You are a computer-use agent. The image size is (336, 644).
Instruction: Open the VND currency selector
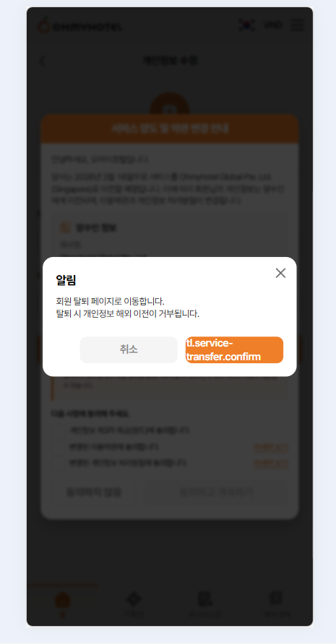[273, 25]
